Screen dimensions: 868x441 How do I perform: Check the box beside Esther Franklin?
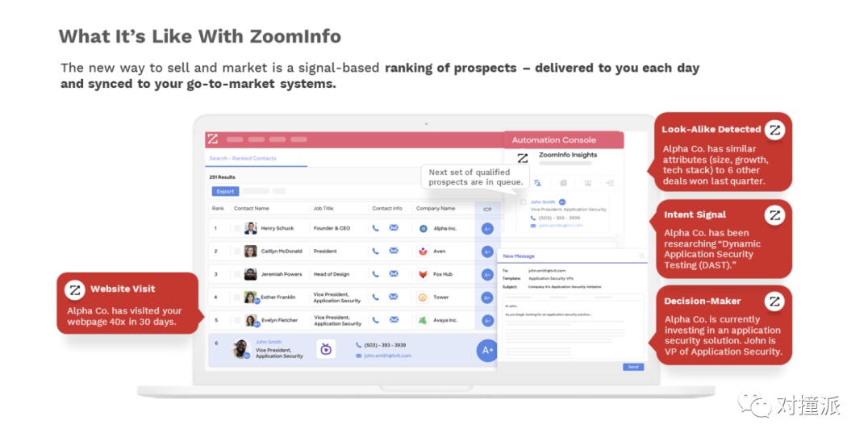[237, 297]
